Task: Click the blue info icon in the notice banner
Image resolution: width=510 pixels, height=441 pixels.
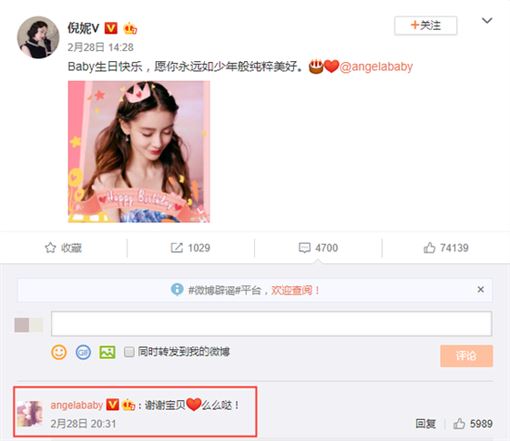Action: (177, 289)
